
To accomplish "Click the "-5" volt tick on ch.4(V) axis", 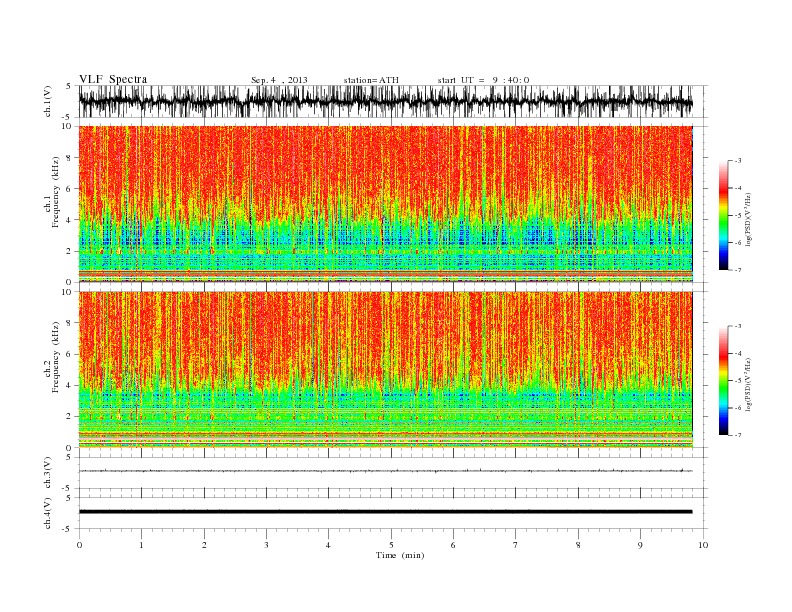I will point(67,529).
